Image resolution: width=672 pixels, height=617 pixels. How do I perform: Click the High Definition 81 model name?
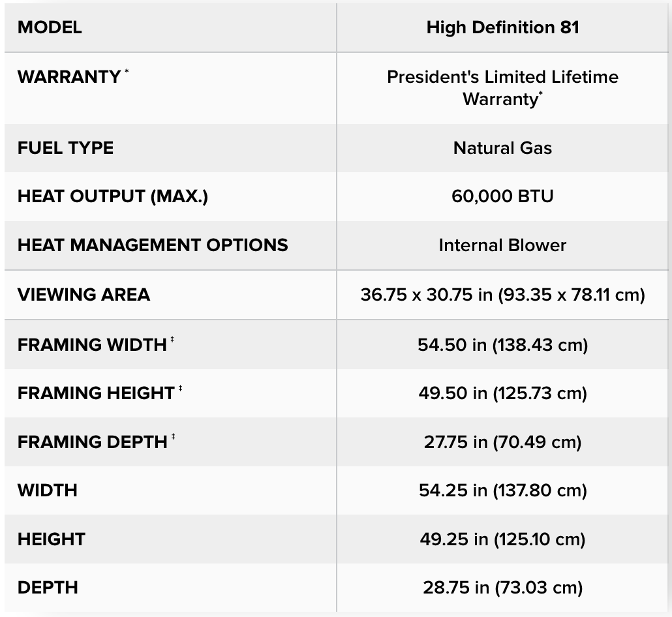502,27
